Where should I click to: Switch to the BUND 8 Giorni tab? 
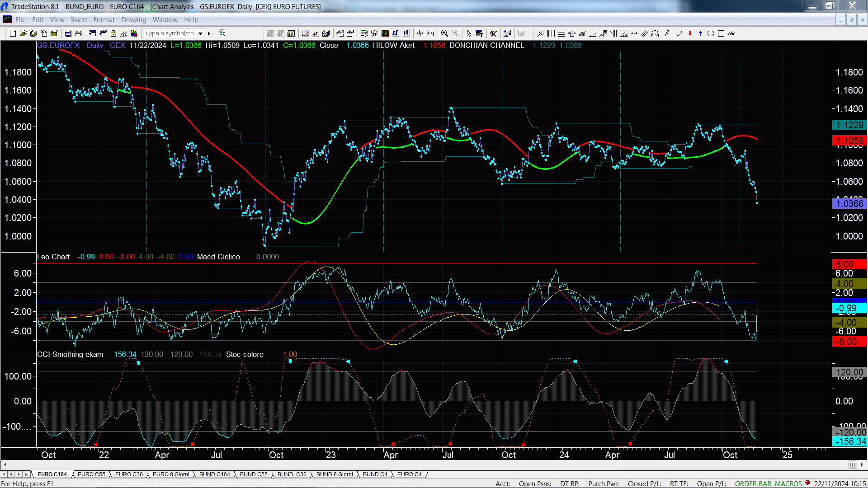pos(335,474)
